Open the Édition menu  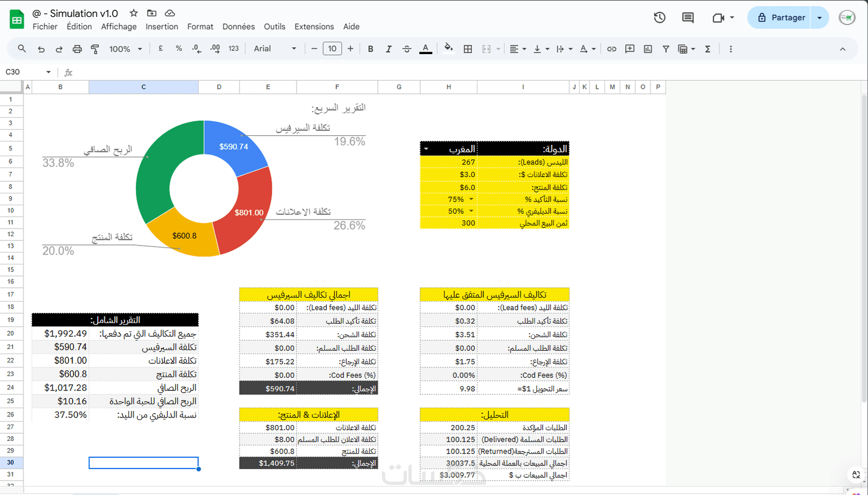[79, 27]
